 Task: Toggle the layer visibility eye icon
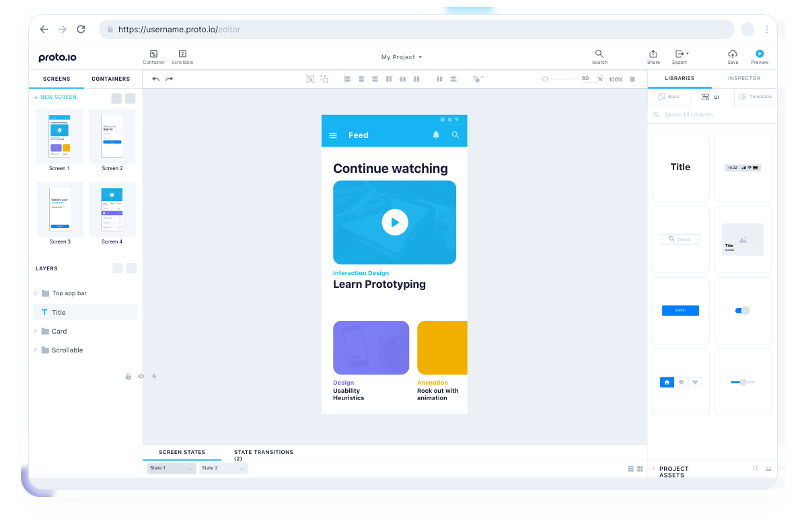(x=141, y=377)
